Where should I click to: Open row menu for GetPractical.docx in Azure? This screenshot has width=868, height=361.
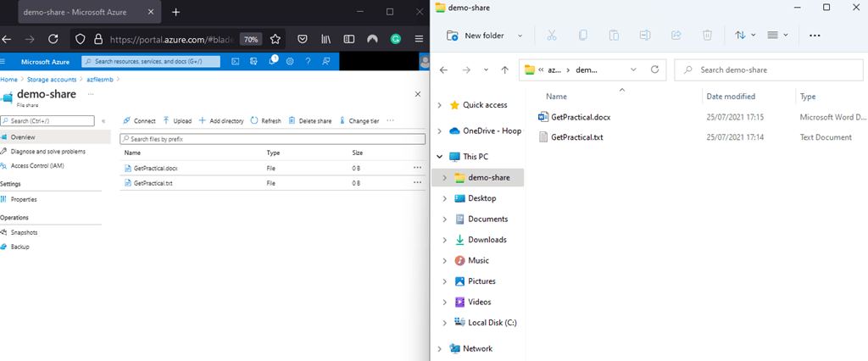click(417, 168)
